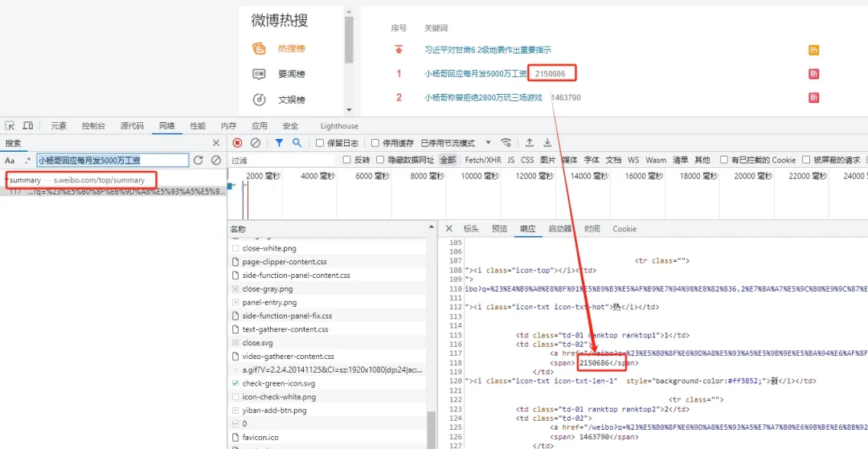Click the pinned top arrow icon in list
The width and height of the screenshot is (868, 449).
pos(399,50)
